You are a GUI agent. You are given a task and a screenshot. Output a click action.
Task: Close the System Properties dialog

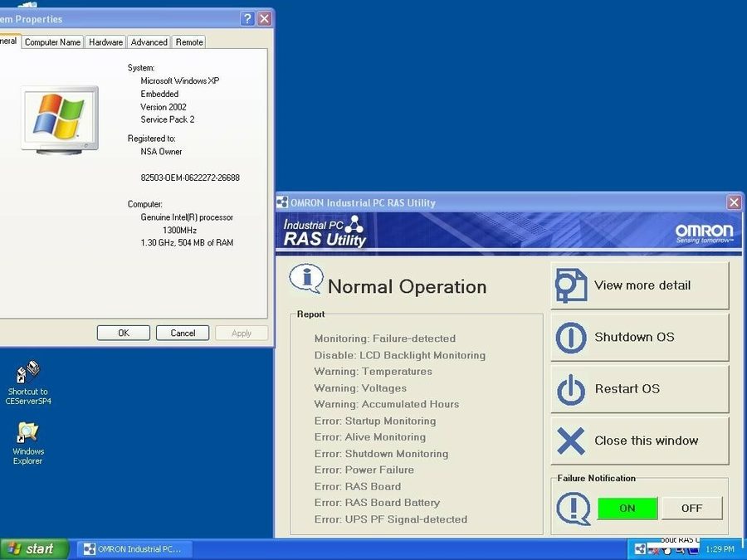point(265,18)
